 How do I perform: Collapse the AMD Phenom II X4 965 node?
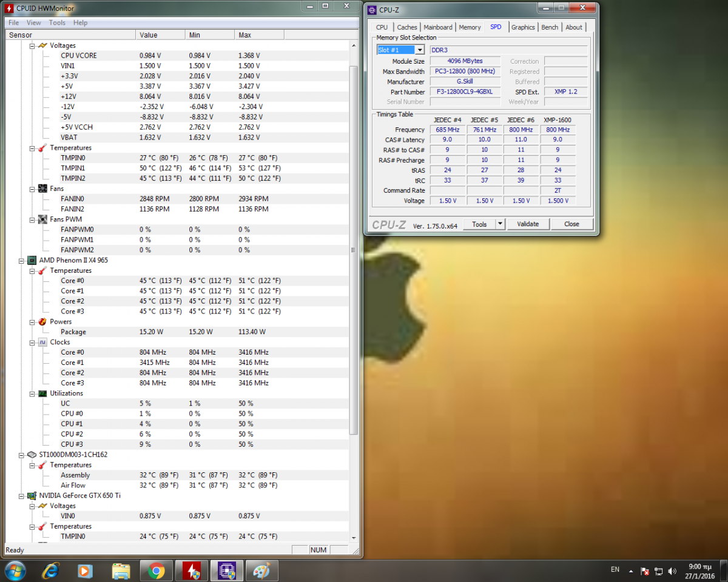(x=21, y=260)
